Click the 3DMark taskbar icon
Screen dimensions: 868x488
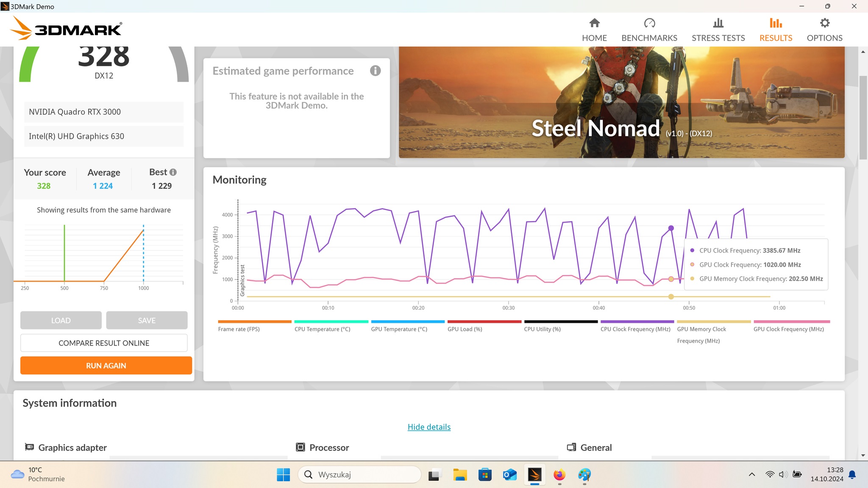pyautogui.click(x=534, y=474)
